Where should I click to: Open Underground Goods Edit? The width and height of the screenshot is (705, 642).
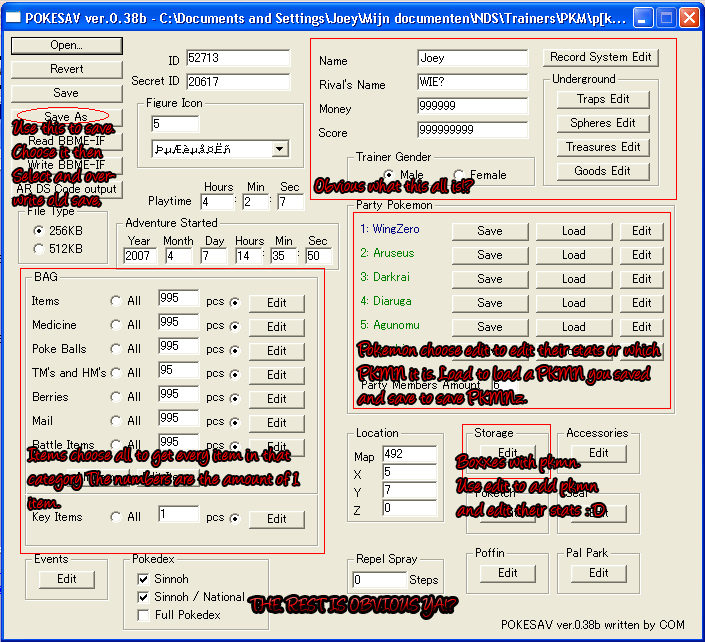(x=603, y=171)
